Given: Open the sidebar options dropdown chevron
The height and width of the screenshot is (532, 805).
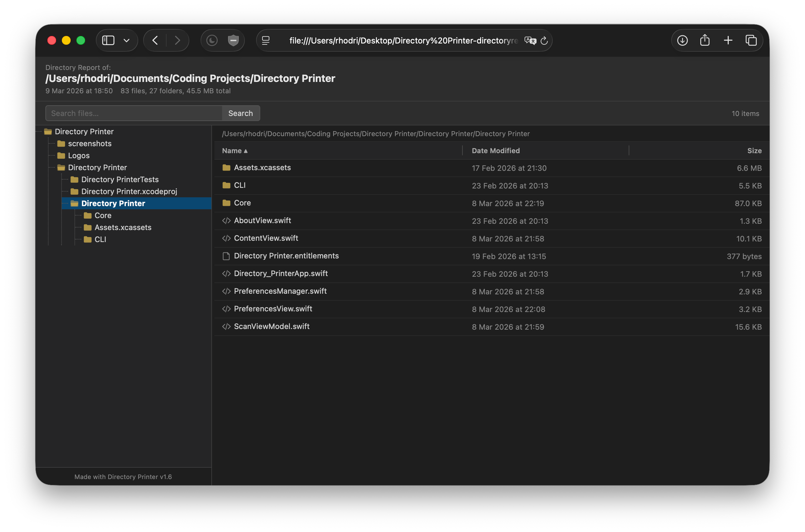Looking at the screenshot, I should [x=126, y=41].
